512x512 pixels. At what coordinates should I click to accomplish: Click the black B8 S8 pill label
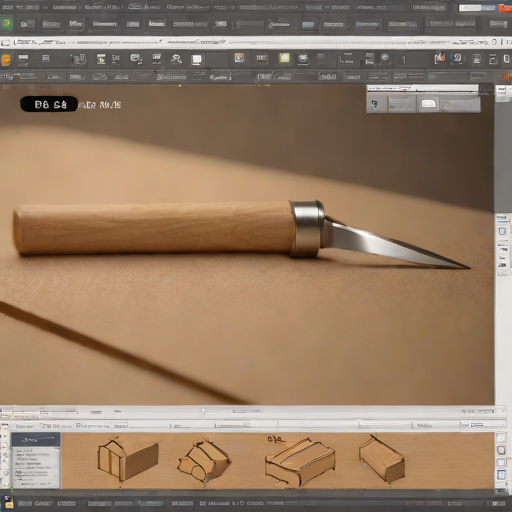coord(49,104)
